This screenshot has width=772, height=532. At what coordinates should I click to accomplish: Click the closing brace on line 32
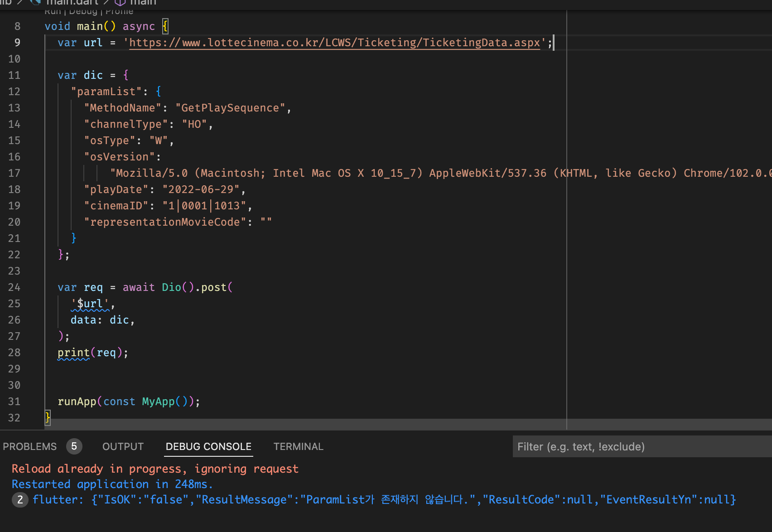48,418
